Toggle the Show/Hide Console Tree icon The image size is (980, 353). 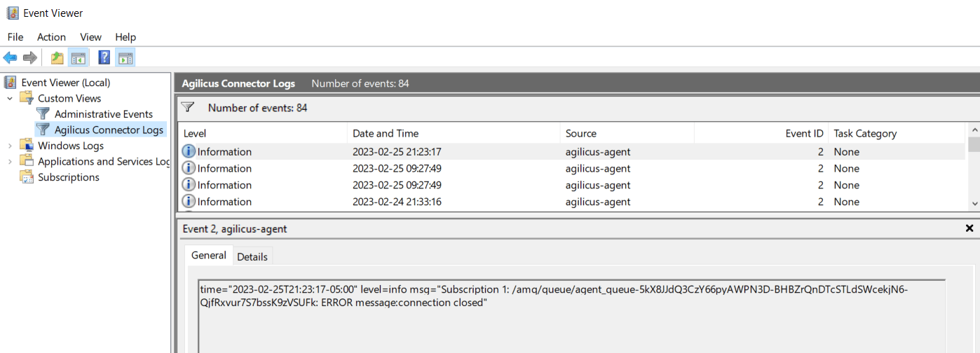[x=77, y=58]
